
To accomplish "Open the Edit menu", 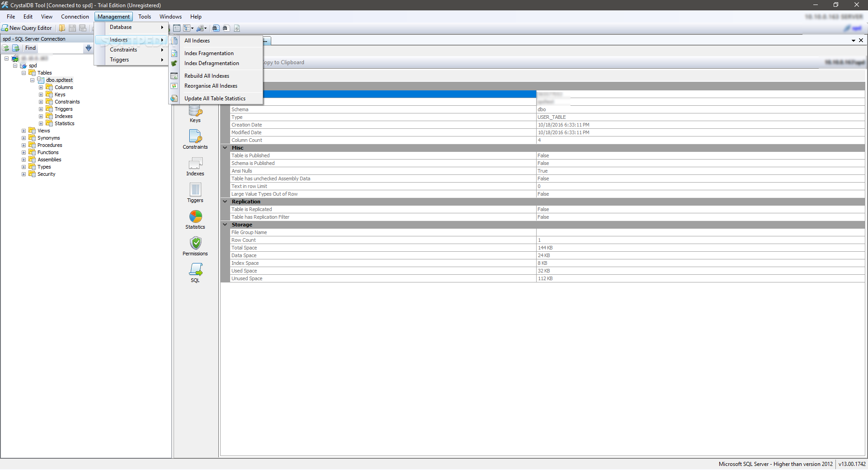I will coord(28,17).
